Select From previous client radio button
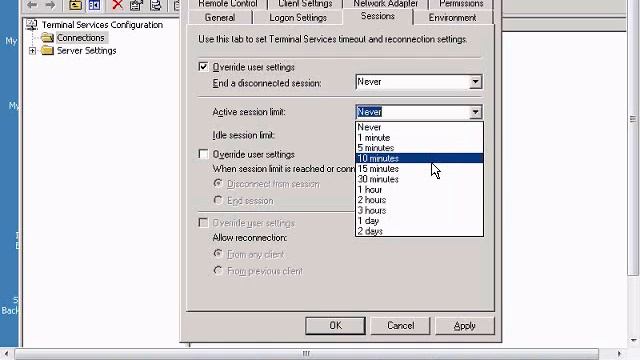Image resolution: width=640 pixels, height=360 pixels. 218,271
